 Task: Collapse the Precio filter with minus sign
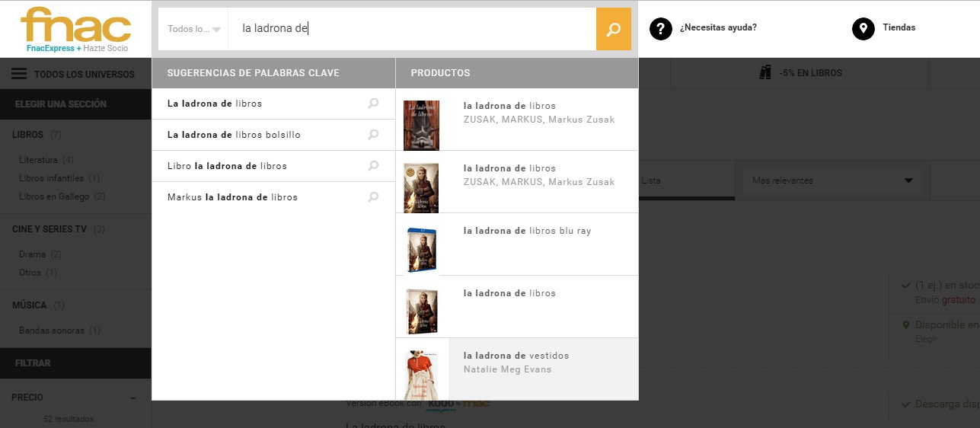133,398
